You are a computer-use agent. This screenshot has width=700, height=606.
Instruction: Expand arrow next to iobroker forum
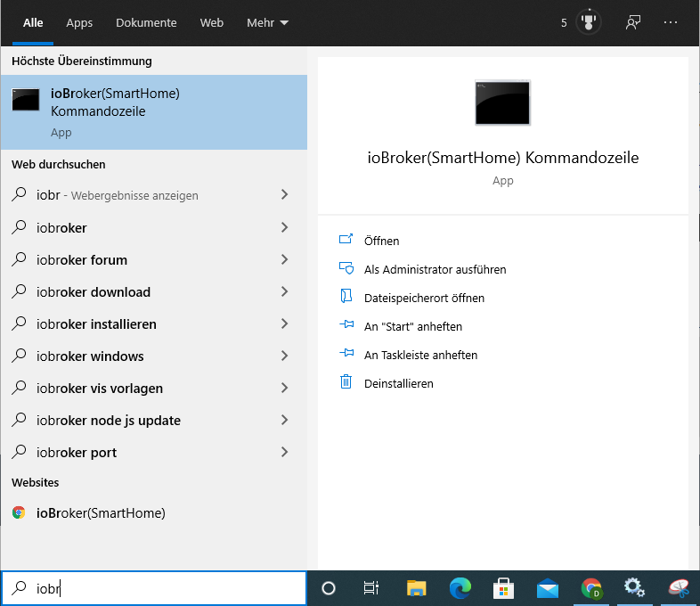coord(284,259)
